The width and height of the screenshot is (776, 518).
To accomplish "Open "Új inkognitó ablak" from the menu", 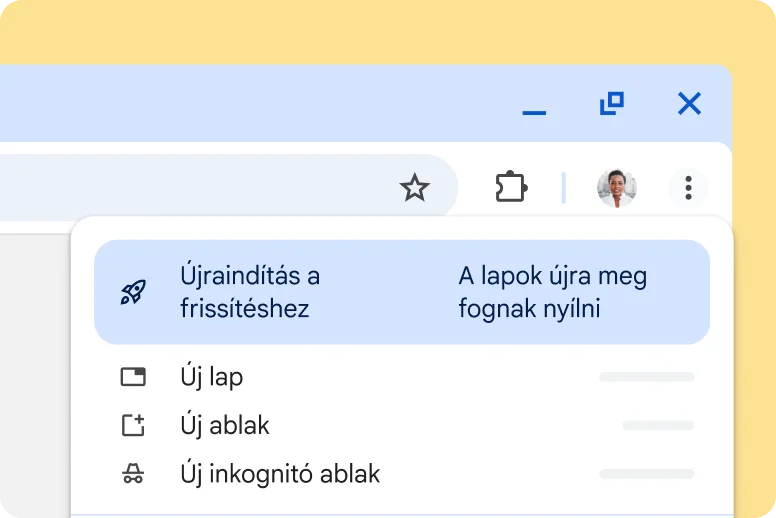I will pyautogui.click(x=280, y=474).
